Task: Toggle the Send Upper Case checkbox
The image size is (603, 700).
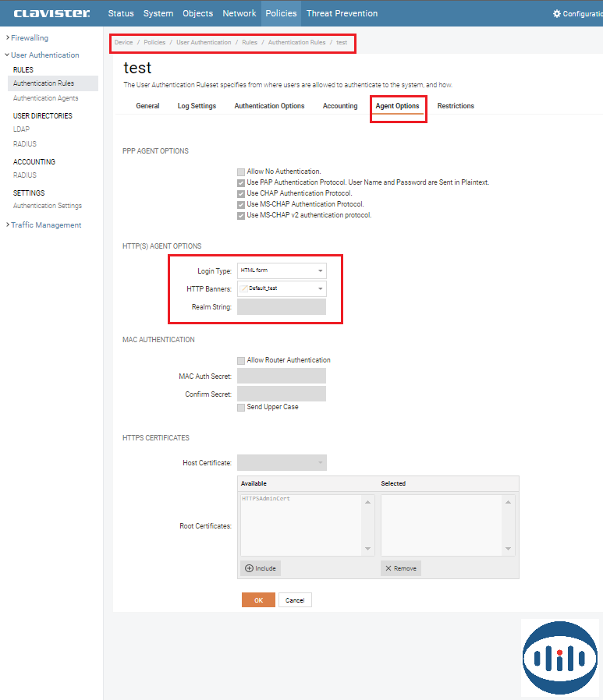Action: (x=241, y=407)
